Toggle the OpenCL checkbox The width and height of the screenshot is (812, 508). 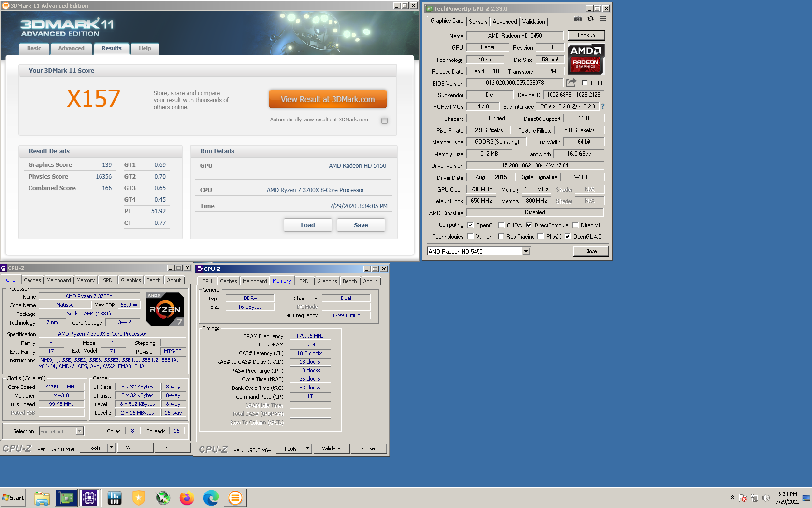(x=470, y=225)
